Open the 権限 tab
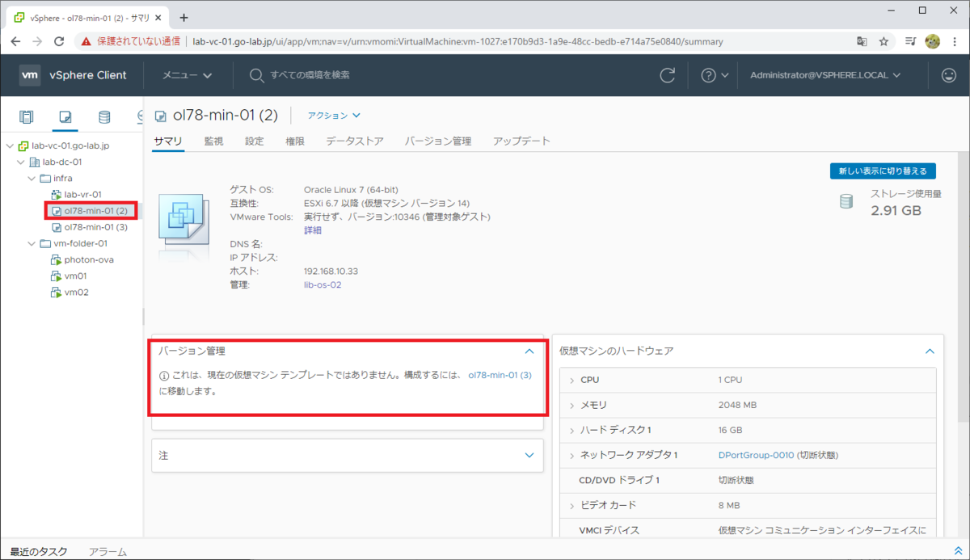Screen dimensions: 970x560 (295, 141)
